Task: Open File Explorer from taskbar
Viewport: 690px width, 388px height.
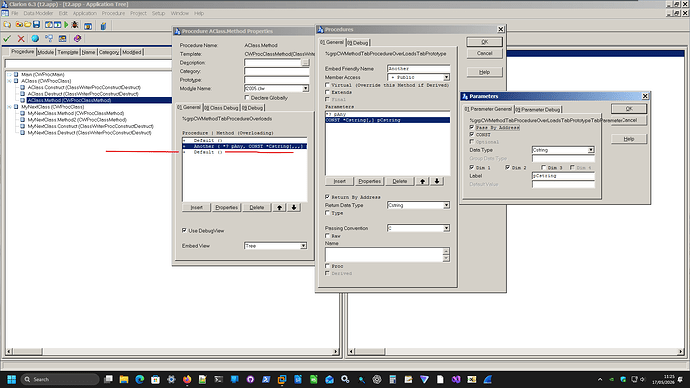Action: [x=124, y=379]
